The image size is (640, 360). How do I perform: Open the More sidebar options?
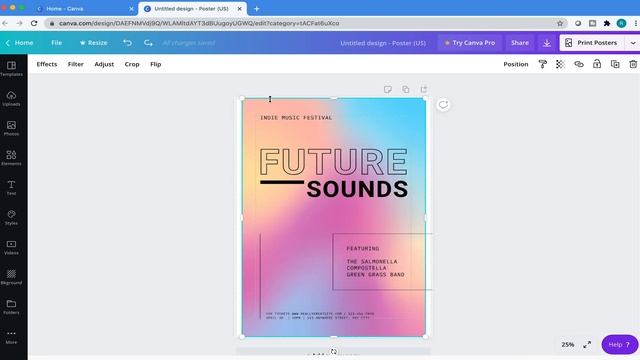coord(11,337)
